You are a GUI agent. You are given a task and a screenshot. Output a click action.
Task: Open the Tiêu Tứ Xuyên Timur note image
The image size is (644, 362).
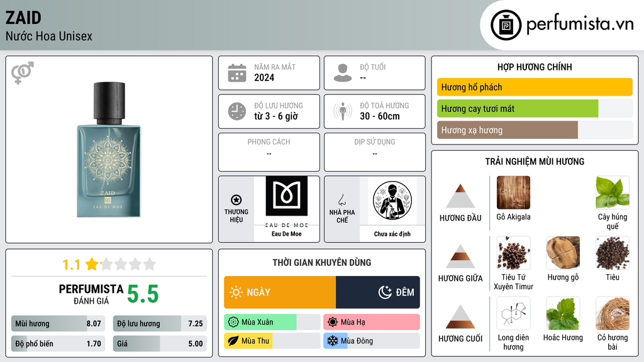coord(513,253)
